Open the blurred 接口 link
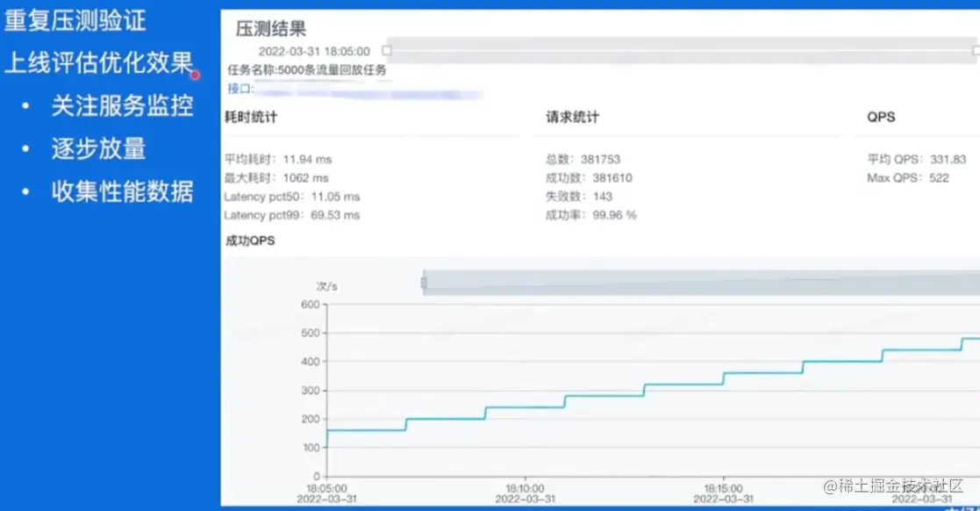The height and width of the screenshot is (511, 980). point(368,94)
